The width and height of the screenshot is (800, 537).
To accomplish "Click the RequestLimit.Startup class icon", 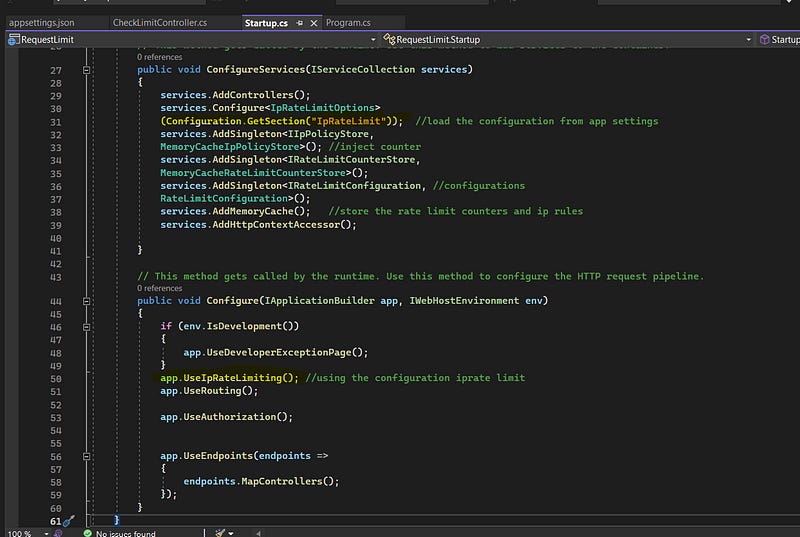I will click(388, 39).
